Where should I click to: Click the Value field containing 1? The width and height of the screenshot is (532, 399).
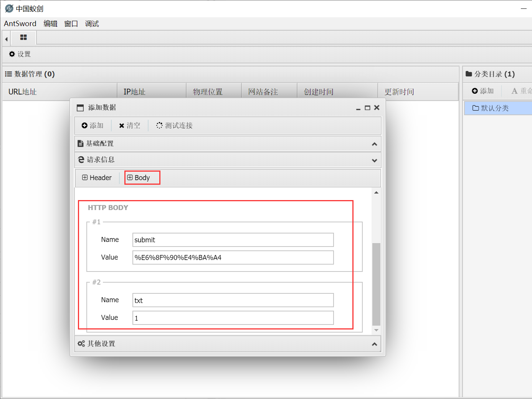click(x=233, y=318)
